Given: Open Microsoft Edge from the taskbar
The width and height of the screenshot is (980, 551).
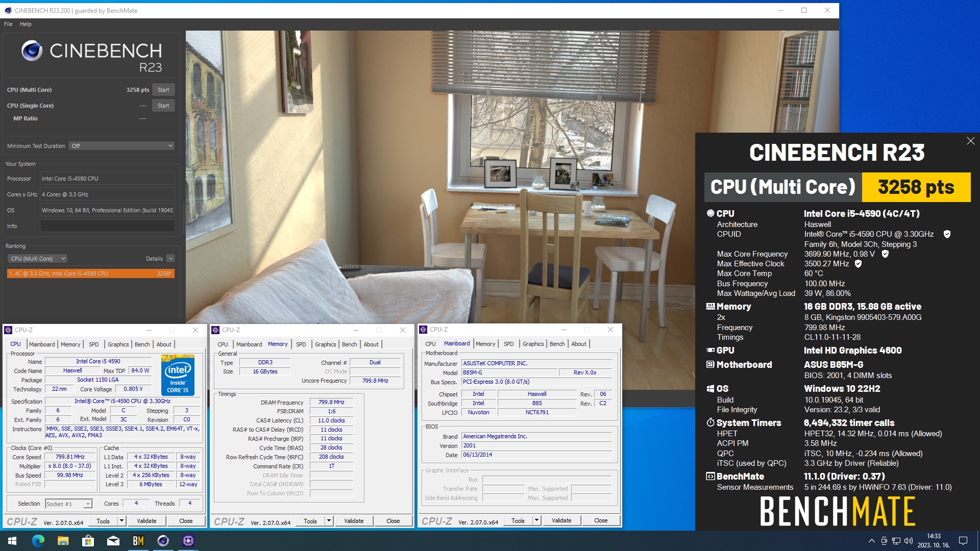Looking at the screenshot, I should pos(38,541).
